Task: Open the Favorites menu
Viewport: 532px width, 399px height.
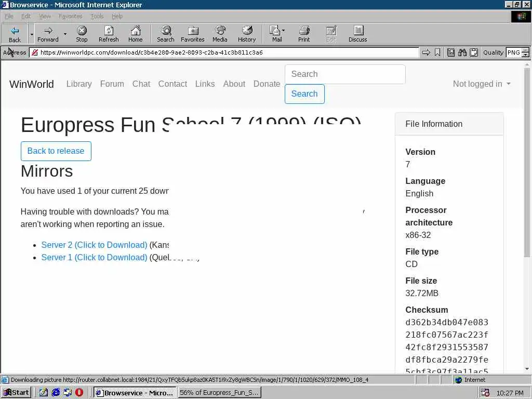Action: [70, 16]
